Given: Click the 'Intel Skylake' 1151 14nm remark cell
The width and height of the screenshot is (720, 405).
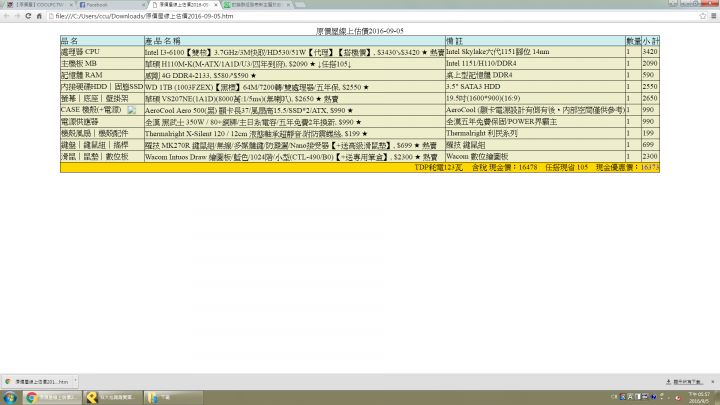Looking at the screenshot, I should tap(535, 52).
